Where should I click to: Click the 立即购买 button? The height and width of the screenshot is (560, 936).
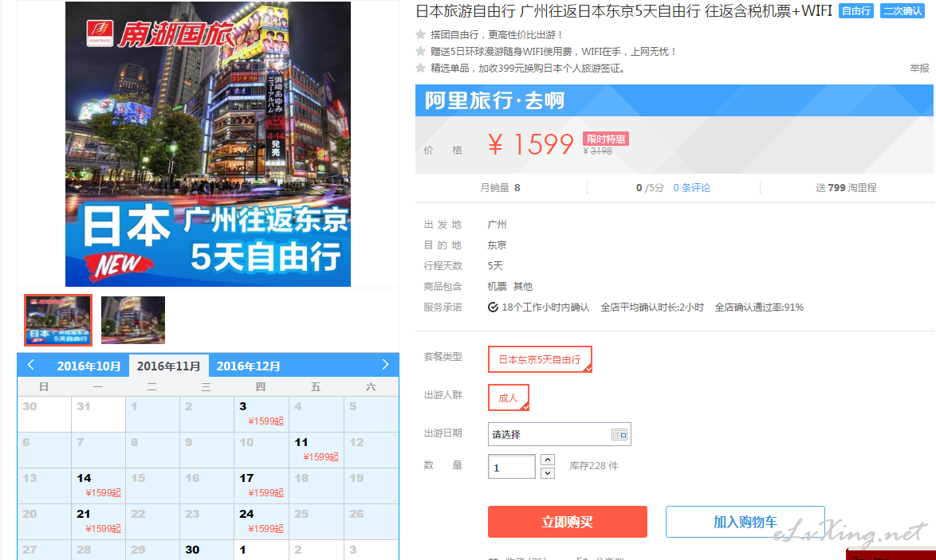tap(567, 522)
